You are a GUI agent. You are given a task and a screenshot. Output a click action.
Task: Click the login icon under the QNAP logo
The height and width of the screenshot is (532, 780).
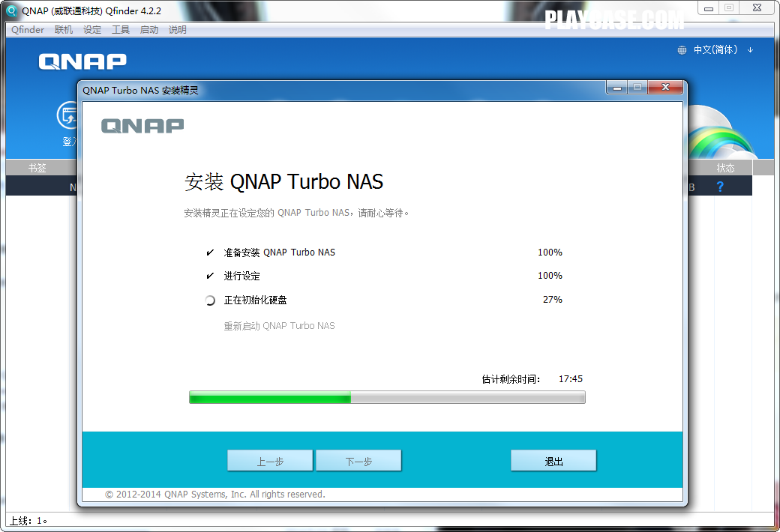tap(68, 116)
